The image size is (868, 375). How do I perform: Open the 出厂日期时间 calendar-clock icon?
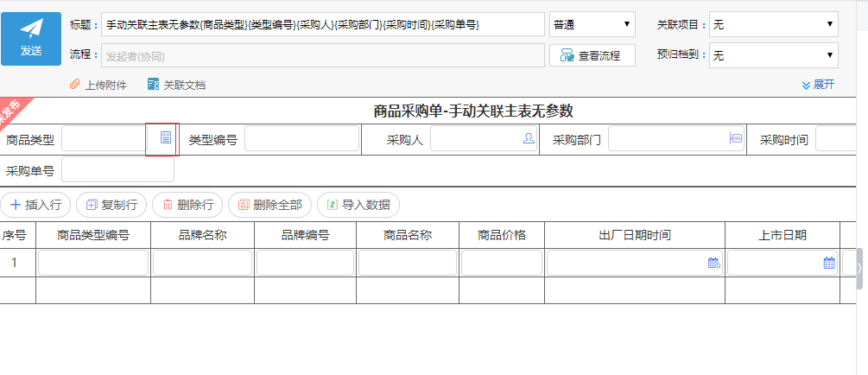pos(714,264)
